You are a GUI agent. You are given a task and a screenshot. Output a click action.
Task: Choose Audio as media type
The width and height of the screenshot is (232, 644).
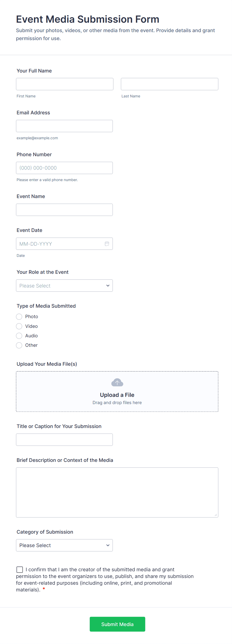point(19,336)
